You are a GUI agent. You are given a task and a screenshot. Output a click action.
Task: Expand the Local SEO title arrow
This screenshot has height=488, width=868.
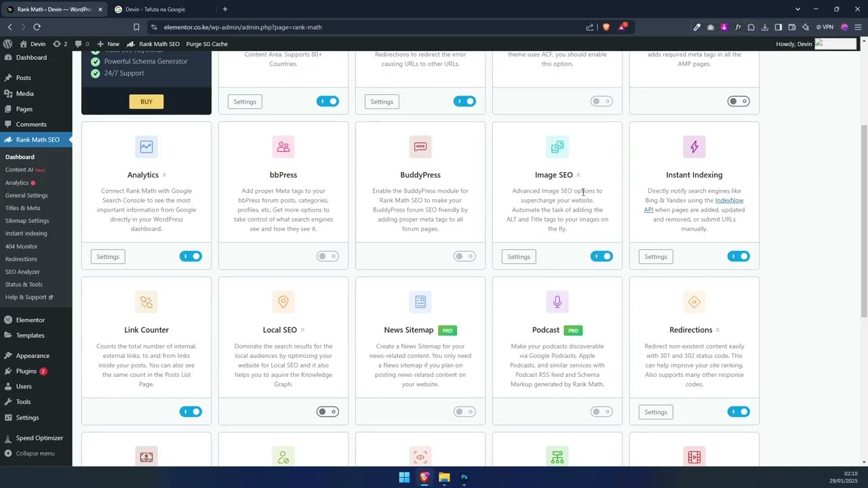(x=302, y=330)
